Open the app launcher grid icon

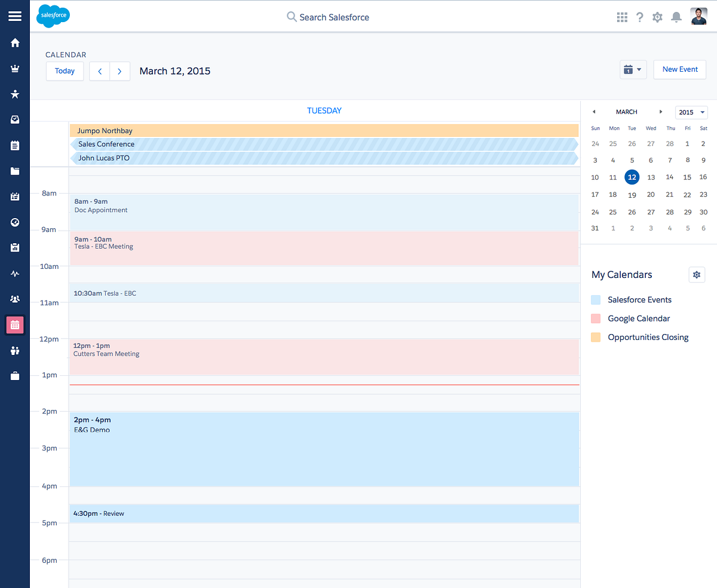[x=621, y=17]
